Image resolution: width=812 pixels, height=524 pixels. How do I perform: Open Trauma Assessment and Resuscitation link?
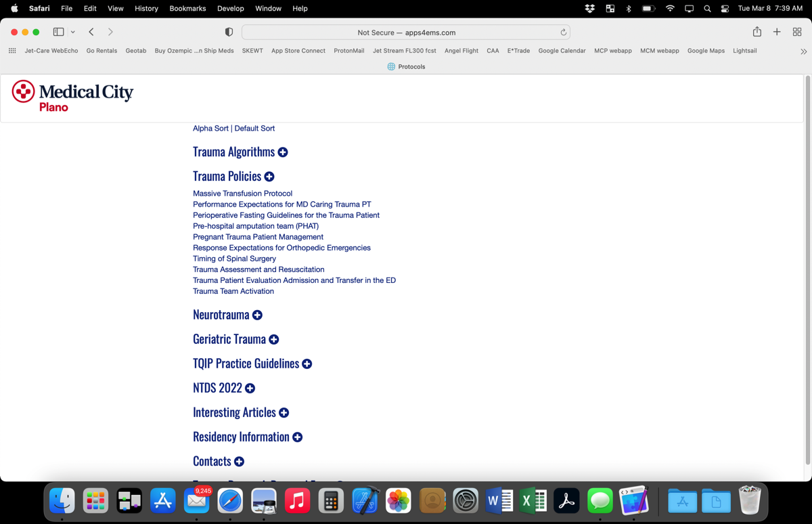258,269
